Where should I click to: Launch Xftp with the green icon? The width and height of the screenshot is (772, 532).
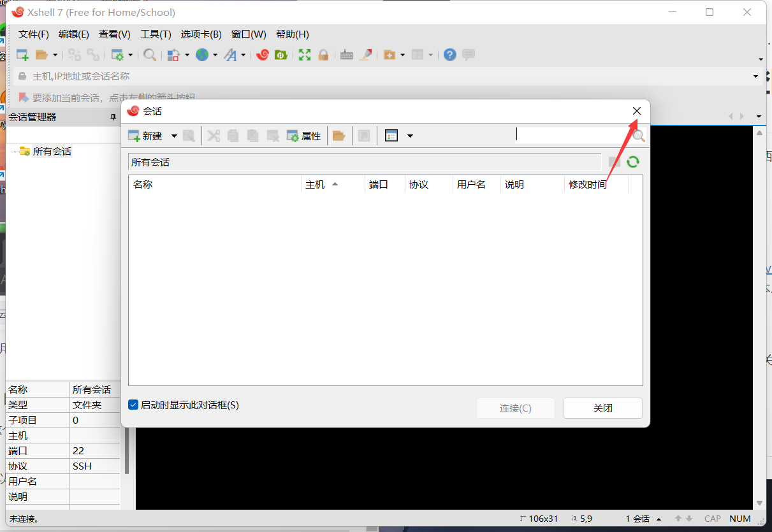(280, 55)
